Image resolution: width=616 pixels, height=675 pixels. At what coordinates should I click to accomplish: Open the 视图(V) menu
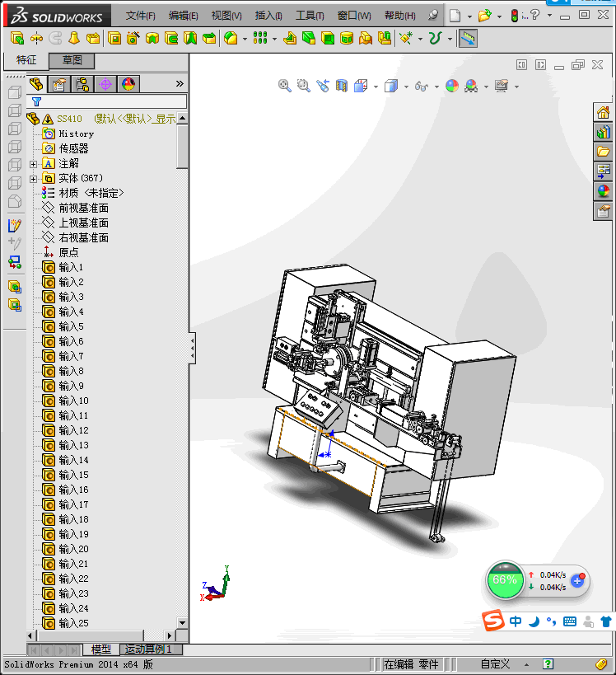click(226, 16)
